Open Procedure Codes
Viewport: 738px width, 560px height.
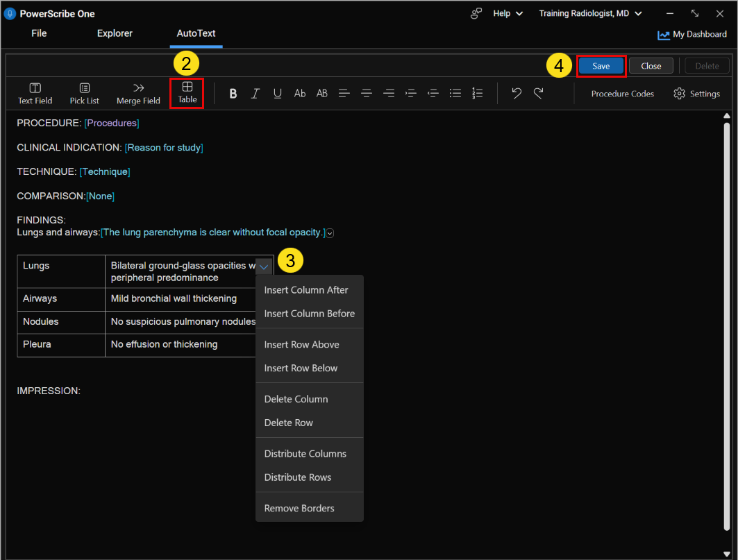(622, 94)
